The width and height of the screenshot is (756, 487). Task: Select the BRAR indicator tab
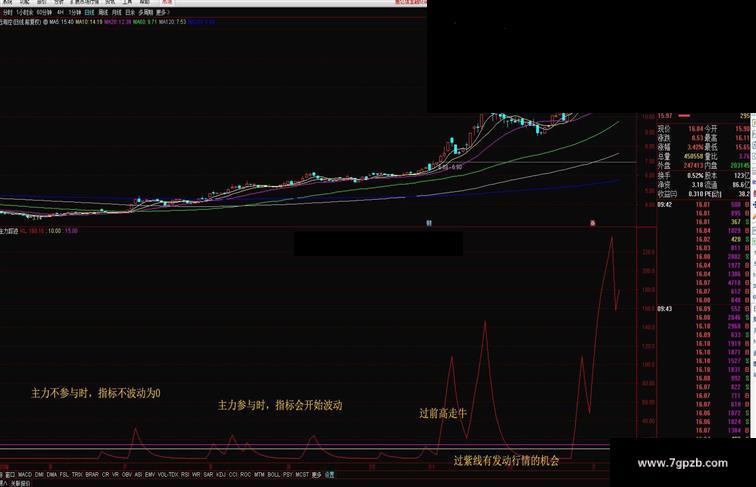tap(92, 475)
